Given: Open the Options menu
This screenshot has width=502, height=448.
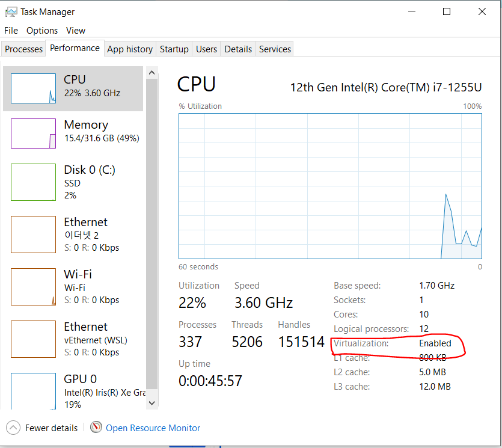Looking at the screenshot, I should (x=42, y=31).
